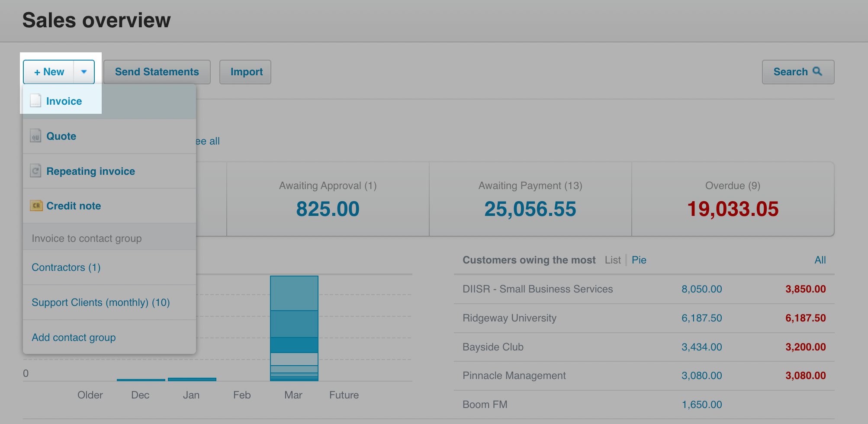Click the Quote document icon
The height and width of the screenshot is (424, 868).
click(x=35, y=136)
